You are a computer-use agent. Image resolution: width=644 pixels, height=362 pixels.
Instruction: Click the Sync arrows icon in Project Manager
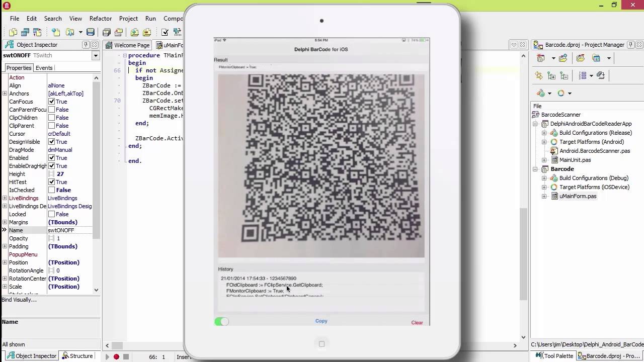(x=539, y=75)
